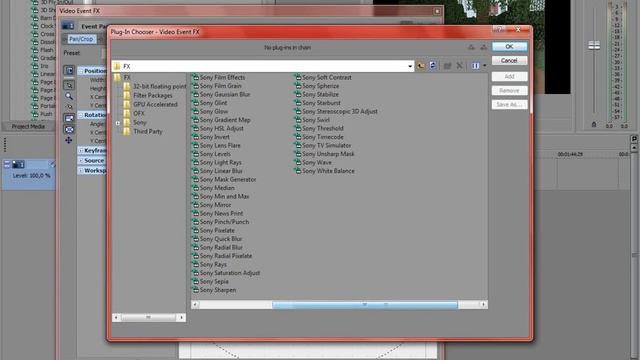Image resolution: width=640 pixels, height=360 pixels.
Task: Toggle Show Properties icon in Pan/Crop toolbar
Action: [x=69, y=70]
